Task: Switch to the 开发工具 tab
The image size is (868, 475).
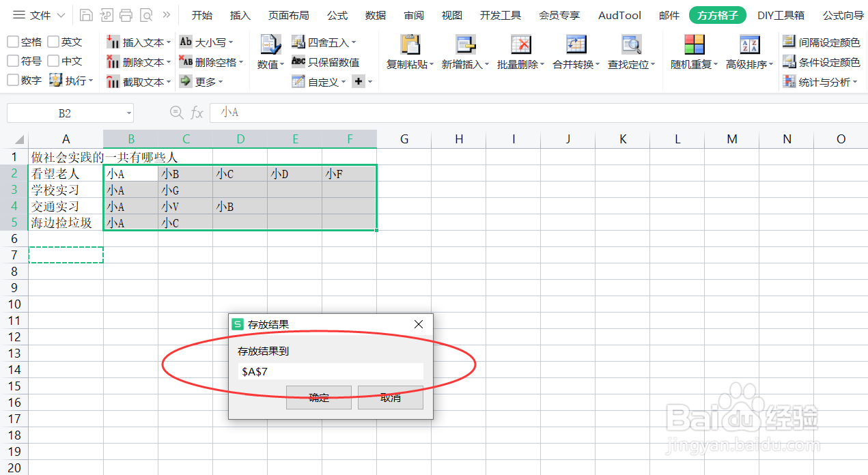Action: [x=501, y=15]
